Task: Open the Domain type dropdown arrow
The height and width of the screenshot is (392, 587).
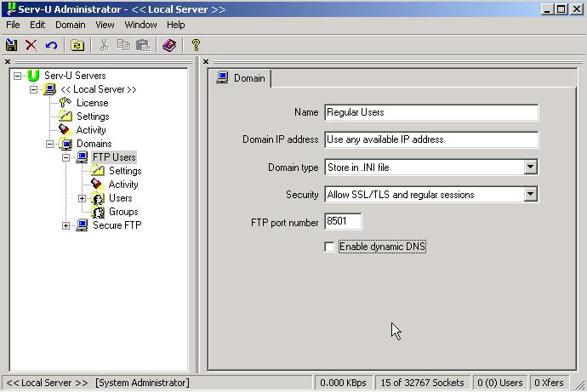Action: 530,167
